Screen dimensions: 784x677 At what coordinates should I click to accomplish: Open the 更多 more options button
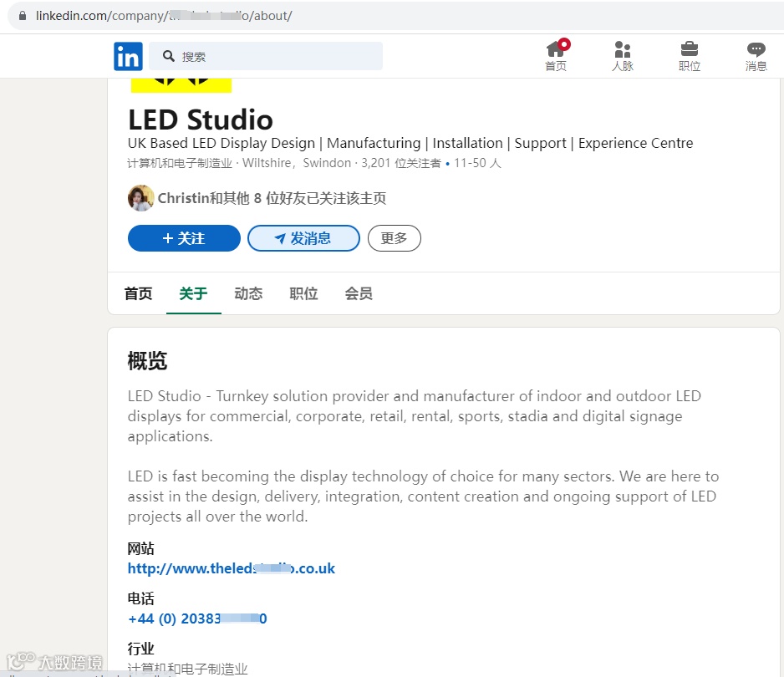pyautogui.click(x=394, y=238)
